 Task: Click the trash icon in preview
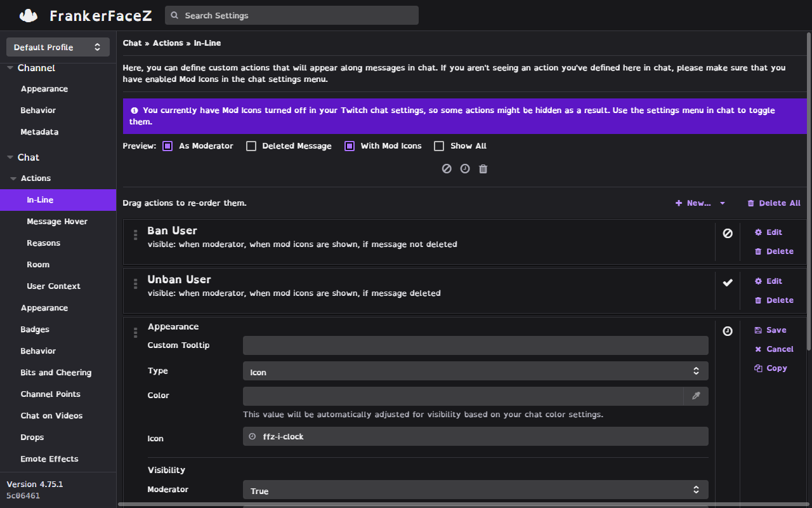483,169
